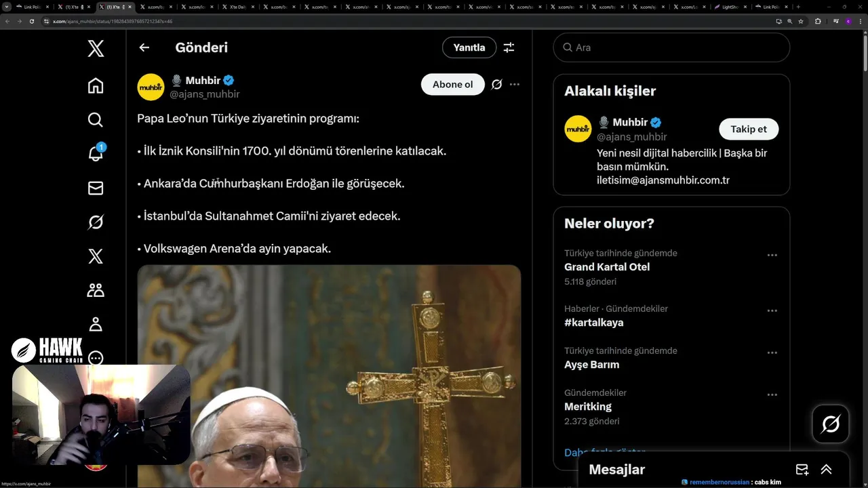868x488 pixels.
Task: Open the post's cross photo
Action: point(329,376)
